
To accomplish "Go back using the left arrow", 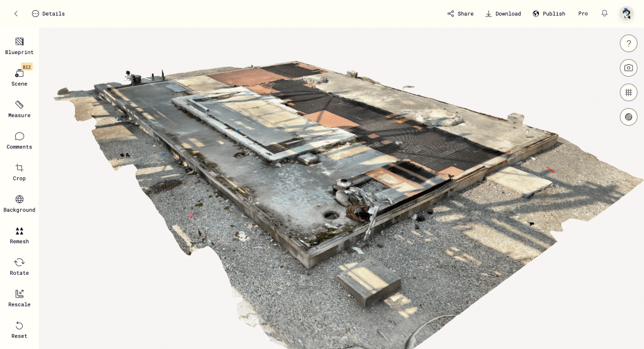I will [16, 14].
